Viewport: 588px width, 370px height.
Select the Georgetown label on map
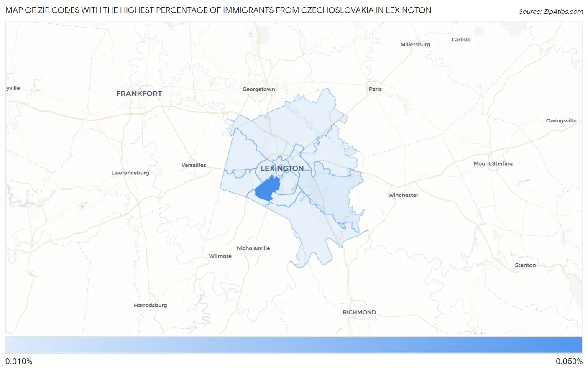click(259, 89)
